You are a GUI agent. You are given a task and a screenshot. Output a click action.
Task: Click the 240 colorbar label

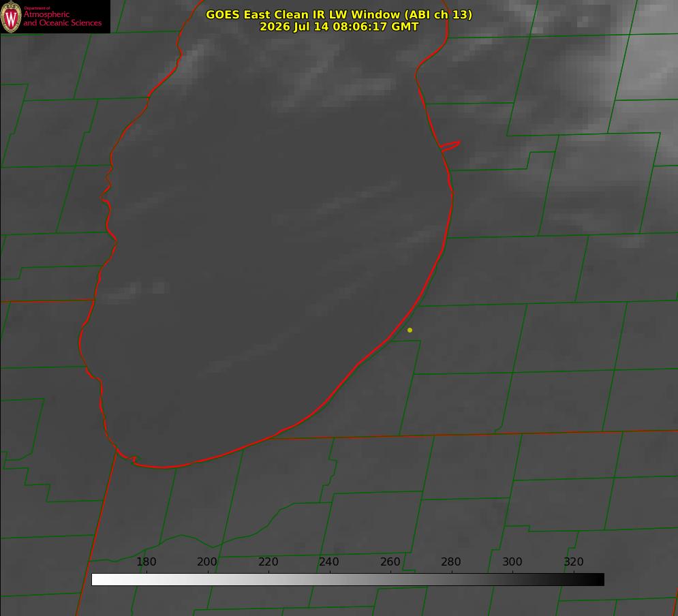329,561
